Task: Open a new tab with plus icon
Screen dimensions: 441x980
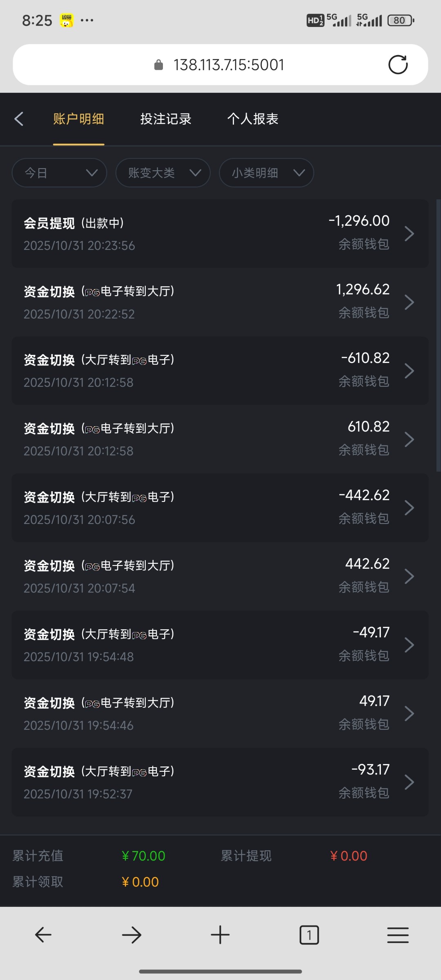Action: click(220, 935)
